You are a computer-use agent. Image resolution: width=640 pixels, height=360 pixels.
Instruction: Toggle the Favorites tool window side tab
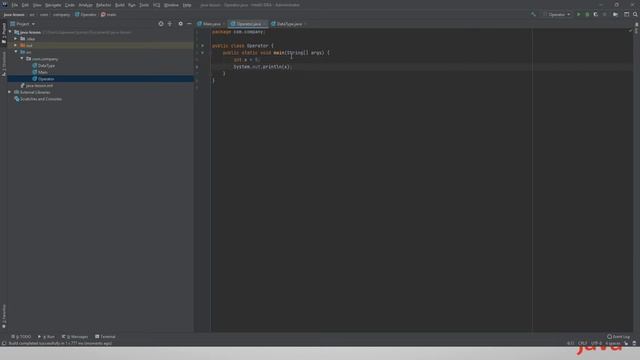pyautogui.click(x=4, y=316)
